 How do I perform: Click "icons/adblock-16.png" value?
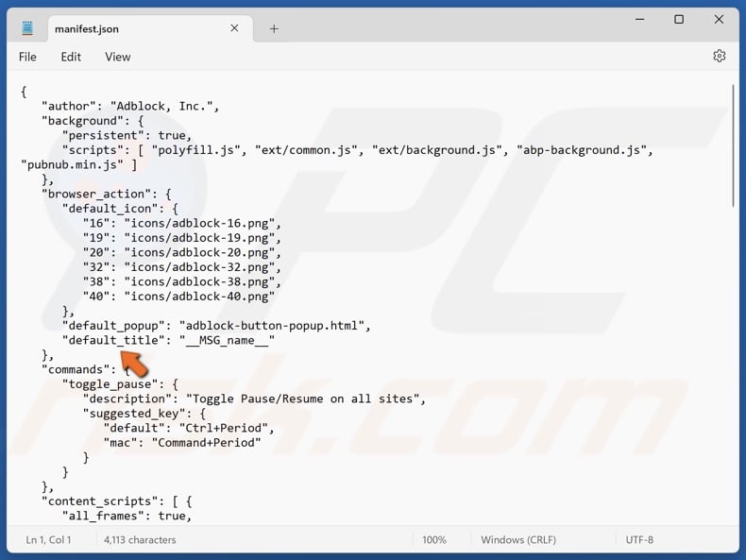(199, 223)
